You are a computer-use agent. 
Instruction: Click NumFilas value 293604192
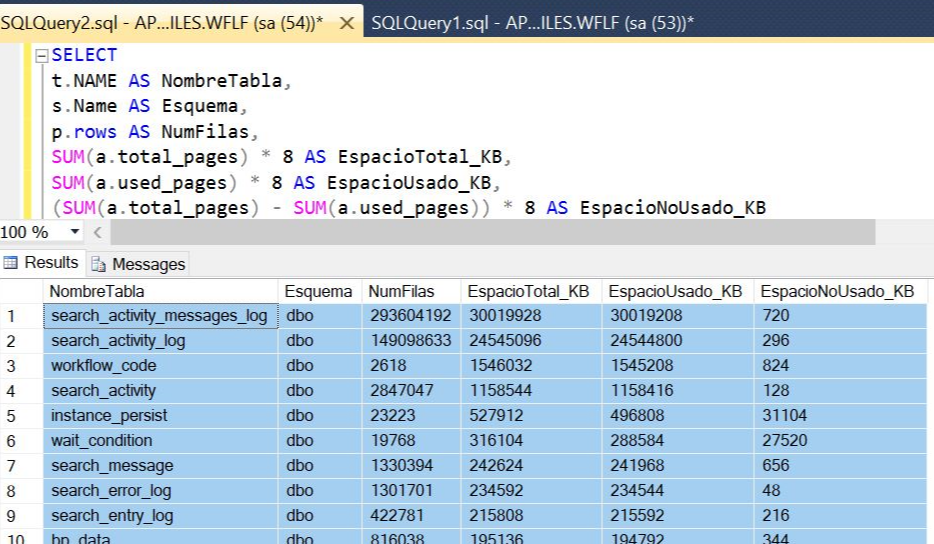click(412, 316)
